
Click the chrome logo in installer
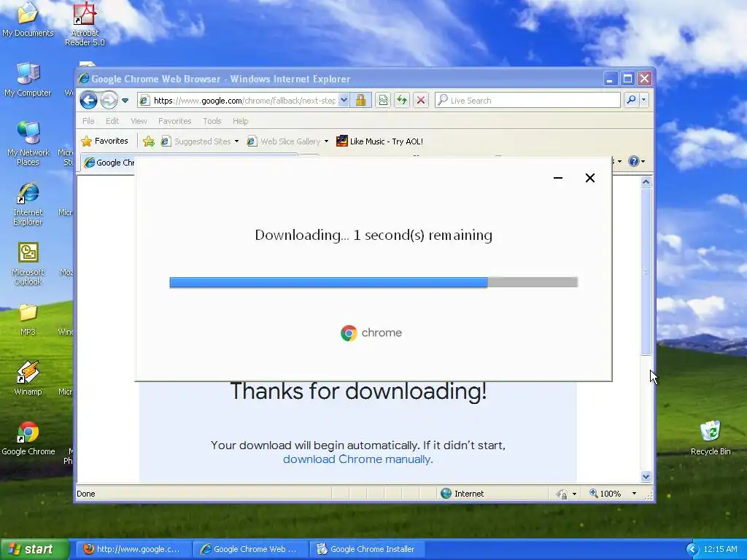[371, 332]
